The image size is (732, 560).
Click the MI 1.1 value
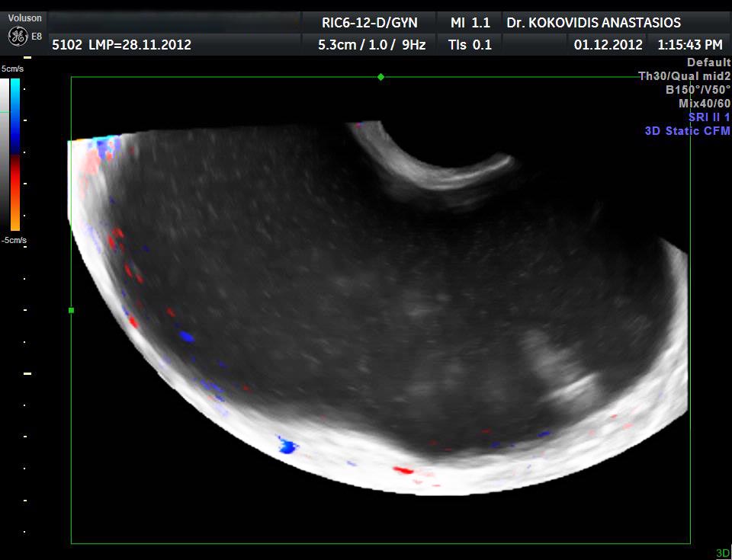470,22
